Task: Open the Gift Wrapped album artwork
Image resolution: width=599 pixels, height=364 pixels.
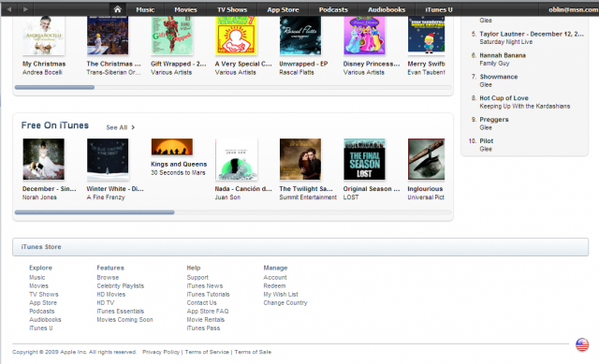Action: coord(172,36)
